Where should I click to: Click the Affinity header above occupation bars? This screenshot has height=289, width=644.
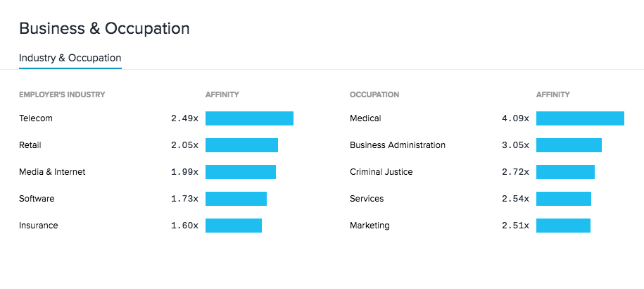(553, 94)
